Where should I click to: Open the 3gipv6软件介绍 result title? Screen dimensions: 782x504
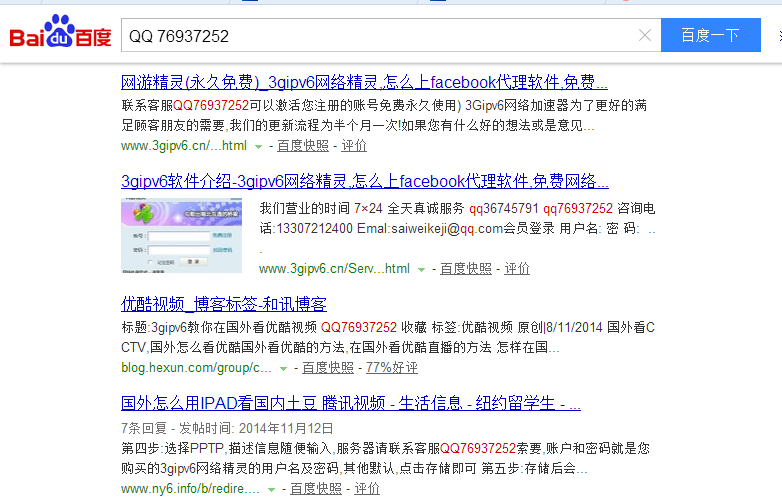[x=365, y=181]
